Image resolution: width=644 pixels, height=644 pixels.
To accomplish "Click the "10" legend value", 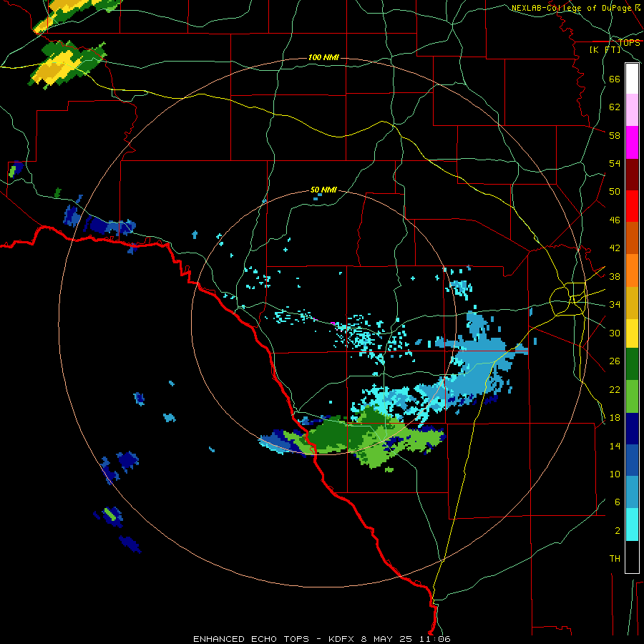I will (615, 474).
